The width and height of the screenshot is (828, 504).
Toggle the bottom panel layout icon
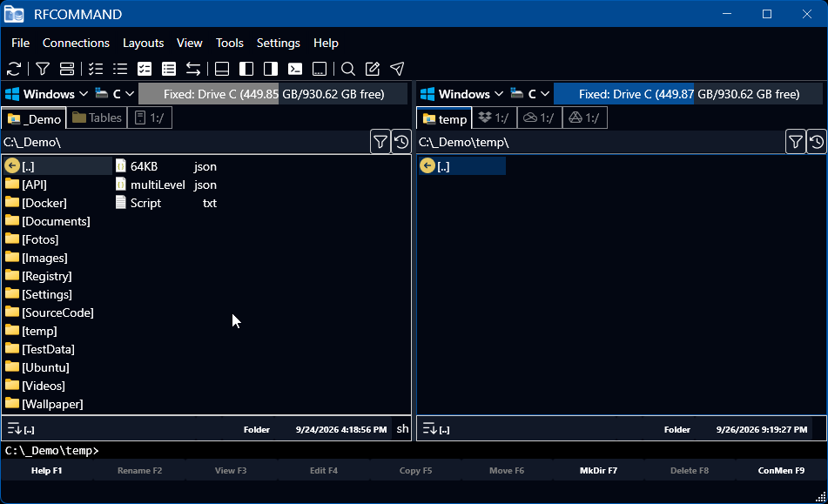[222, 69]
